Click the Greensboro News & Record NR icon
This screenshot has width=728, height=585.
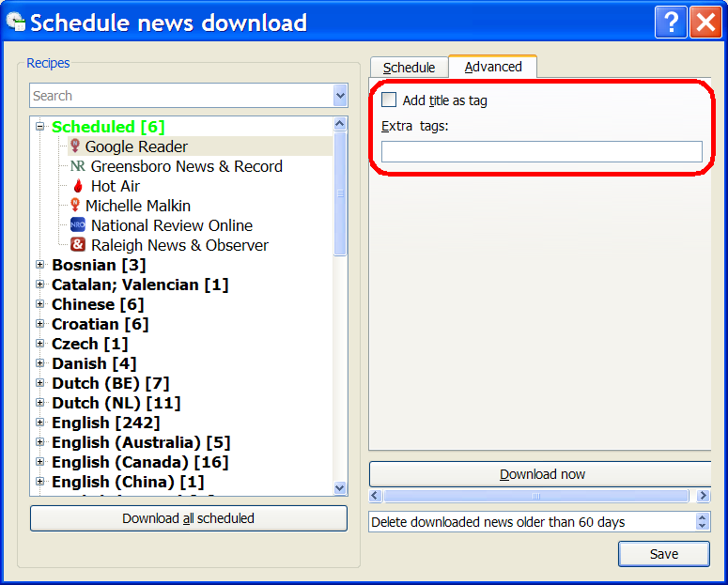point(78,166)
